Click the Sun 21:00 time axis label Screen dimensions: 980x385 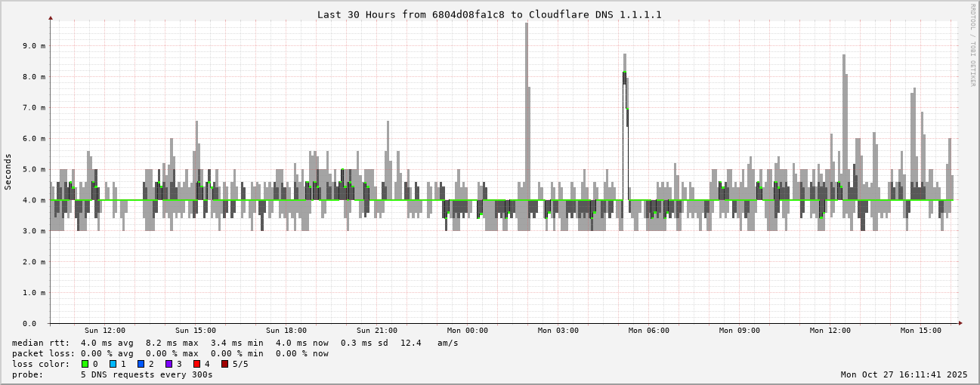[x=377, y=331]
